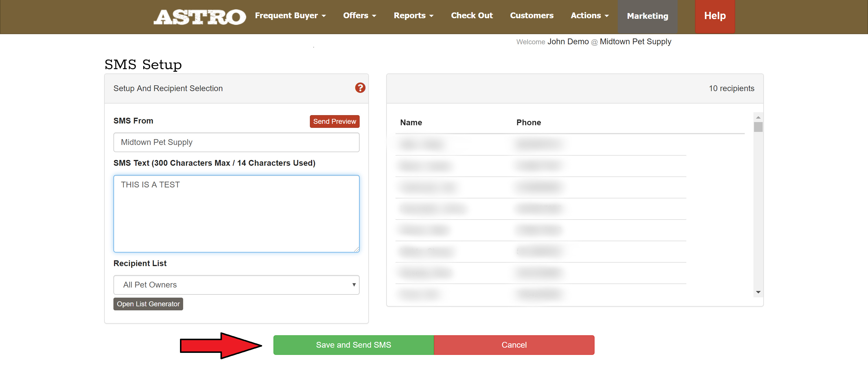Open the Frequent Buyer dropdown menu
The height and width of the screenshot is (387, 868).
(290, 16)
